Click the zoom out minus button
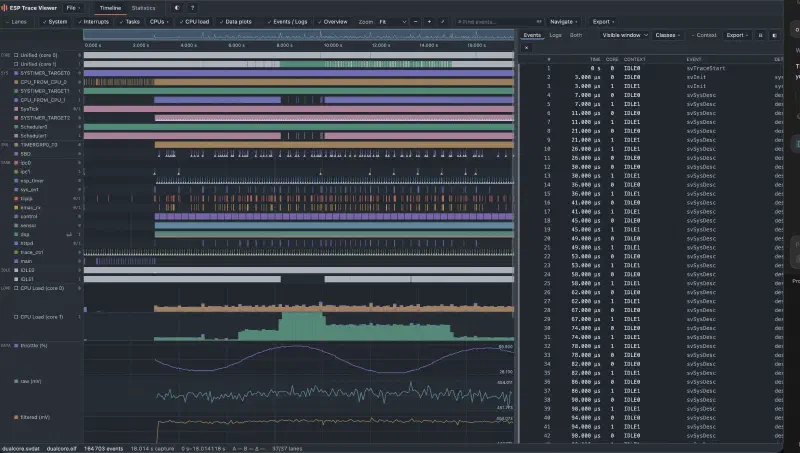This screenshot has width=800, height=453. (415, 22)
